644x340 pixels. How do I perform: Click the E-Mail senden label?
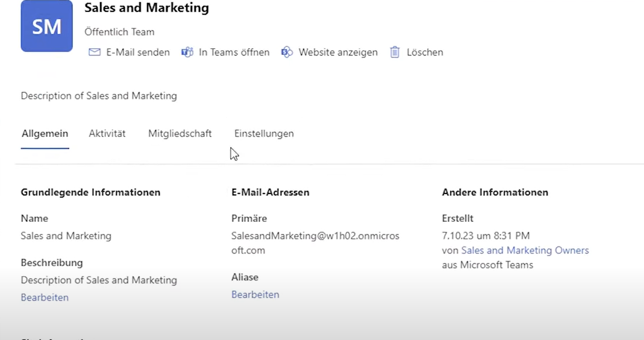click(x=138, y=52)
